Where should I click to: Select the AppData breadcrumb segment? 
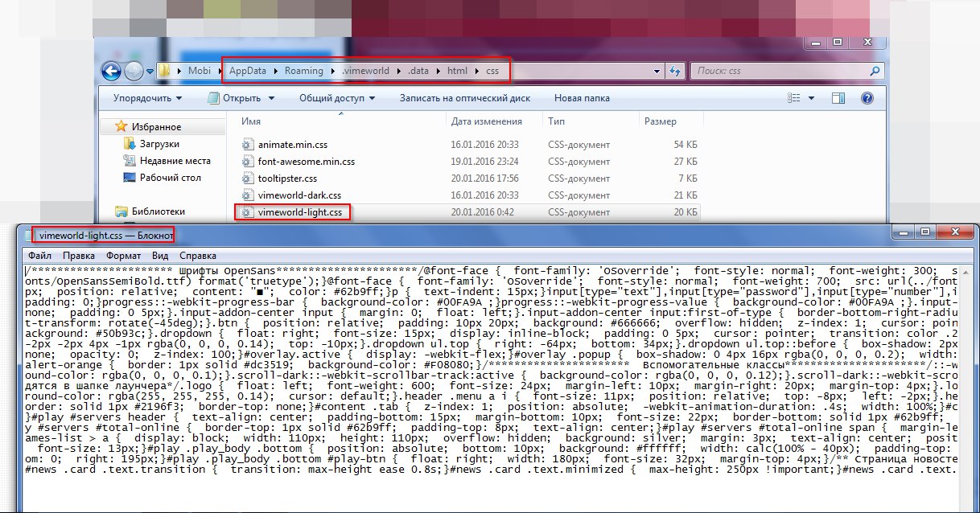click(248, 71)
